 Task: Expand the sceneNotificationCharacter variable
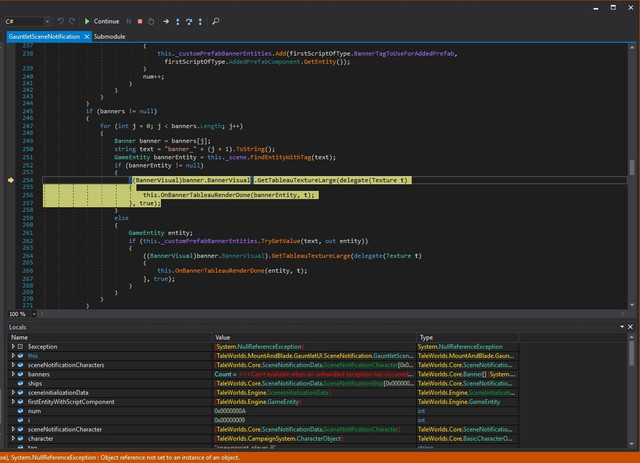13,429
